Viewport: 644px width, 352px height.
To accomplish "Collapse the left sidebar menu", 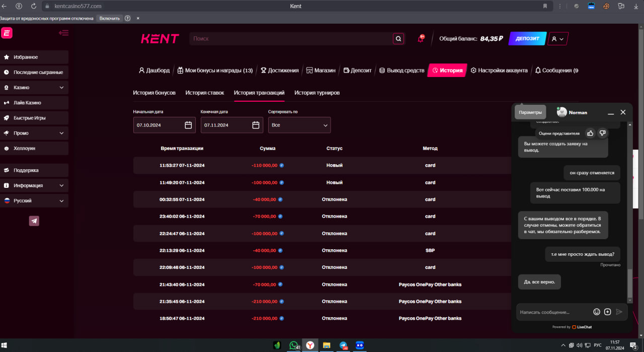I will coord(63,33).
